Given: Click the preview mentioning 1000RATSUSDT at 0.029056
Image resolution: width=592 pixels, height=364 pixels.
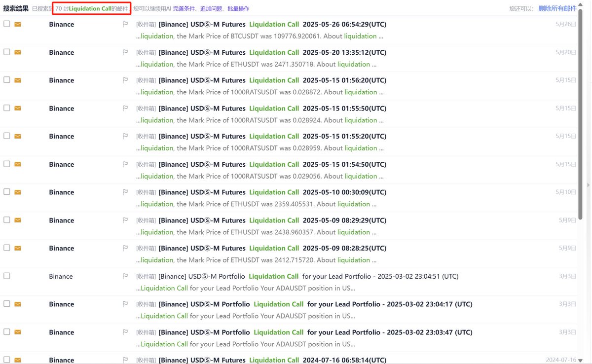Looking at the screenshot, I should click(x=259, y=176).
